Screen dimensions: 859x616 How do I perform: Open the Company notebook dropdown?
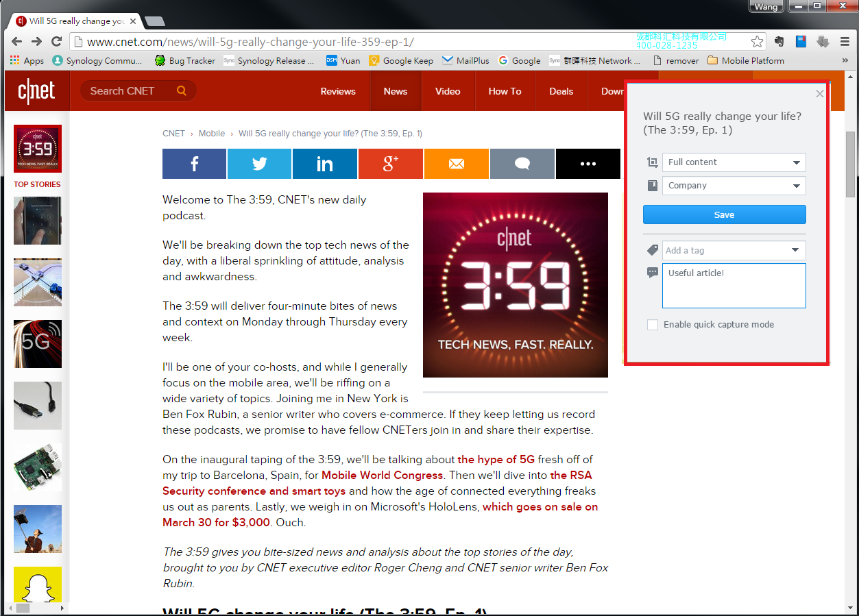[734, 186]
